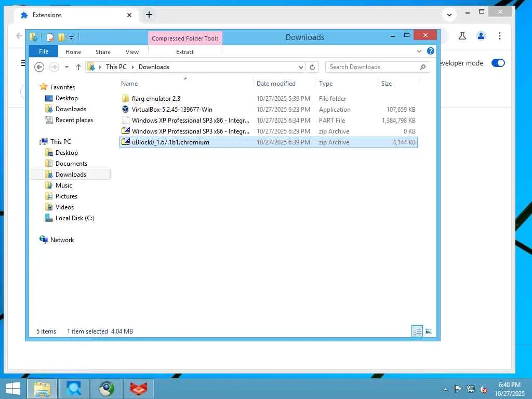
Task: Switch to the View ribbon tab
Action: click(x=132, y=52)
